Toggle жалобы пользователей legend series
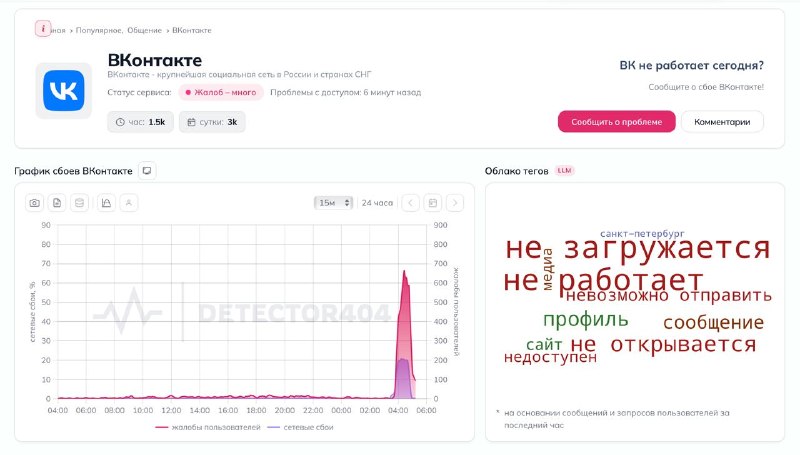The height and width of the screenshot is (455, 800). pos(208,427)
